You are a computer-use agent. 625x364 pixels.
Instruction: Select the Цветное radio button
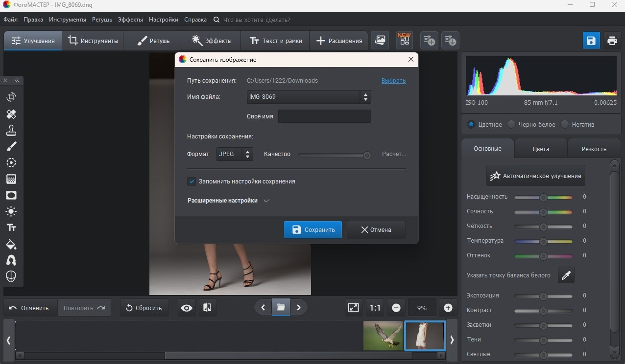pyautogui.click(x=471, y=124)
